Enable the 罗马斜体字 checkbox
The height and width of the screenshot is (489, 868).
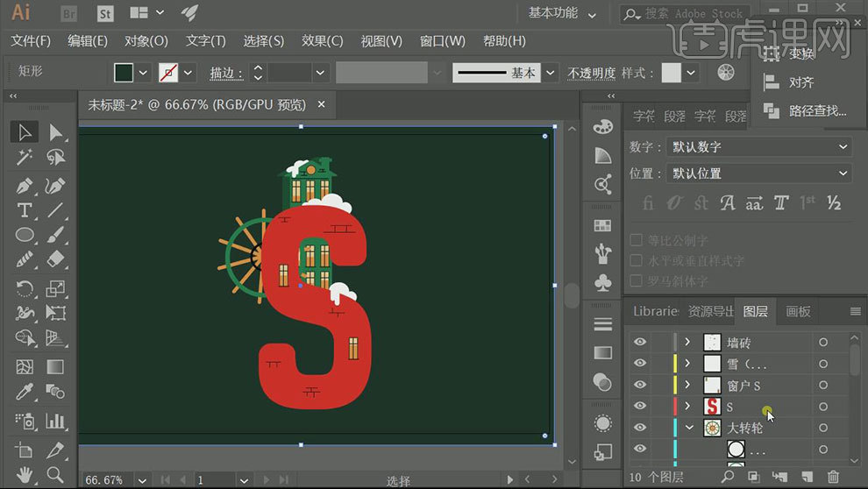tap(637, 280)
